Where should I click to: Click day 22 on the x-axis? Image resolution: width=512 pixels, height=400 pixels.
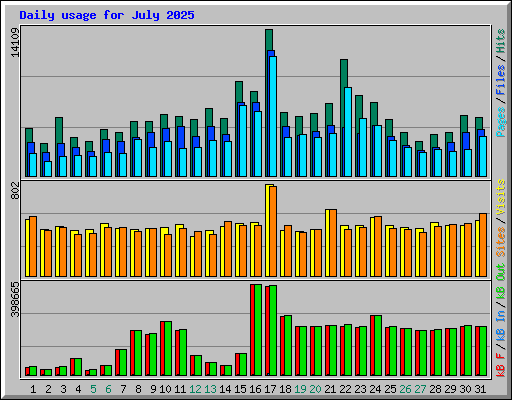coord(345,389)
